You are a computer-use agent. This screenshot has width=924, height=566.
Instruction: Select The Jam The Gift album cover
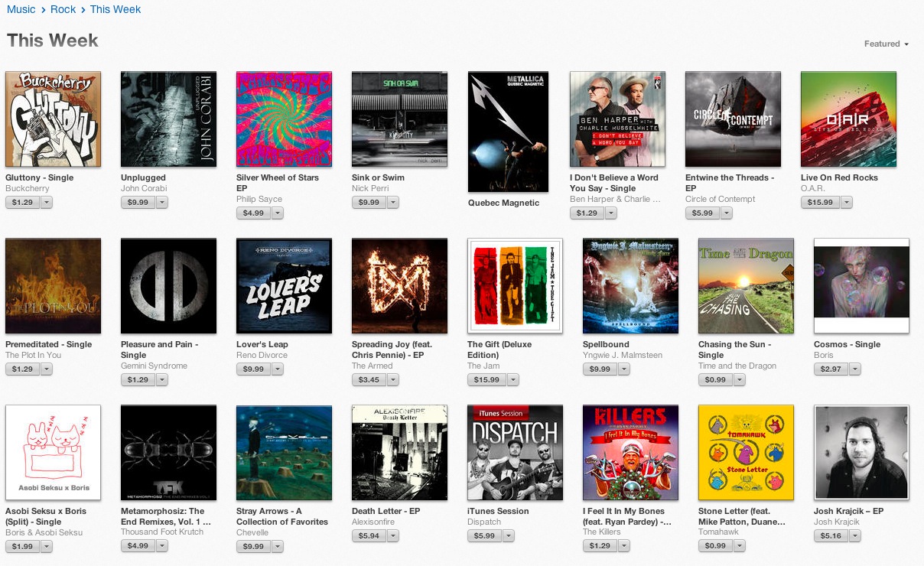515,286
